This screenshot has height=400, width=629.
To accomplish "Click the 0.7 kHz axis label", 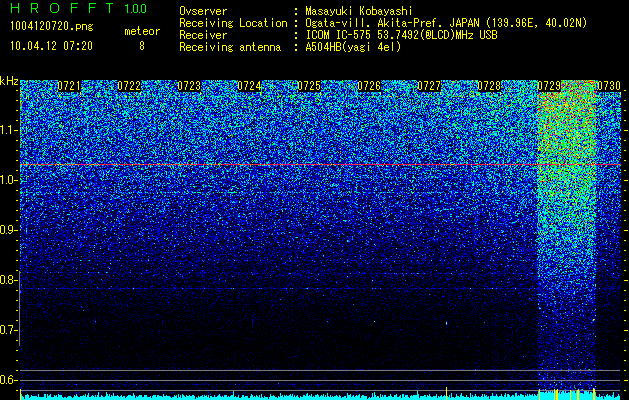I will (x=10, y=330).
